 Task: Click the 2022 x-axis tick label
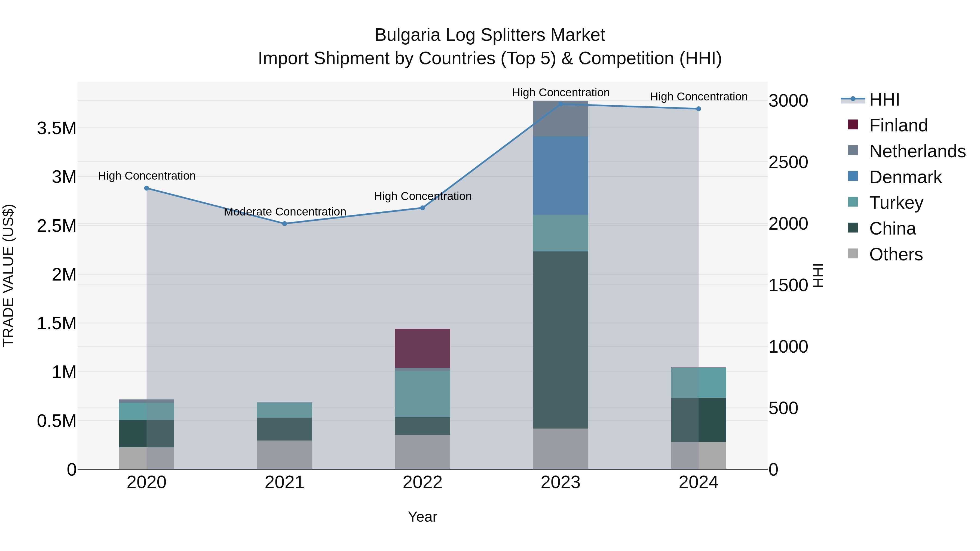point(422,482)
